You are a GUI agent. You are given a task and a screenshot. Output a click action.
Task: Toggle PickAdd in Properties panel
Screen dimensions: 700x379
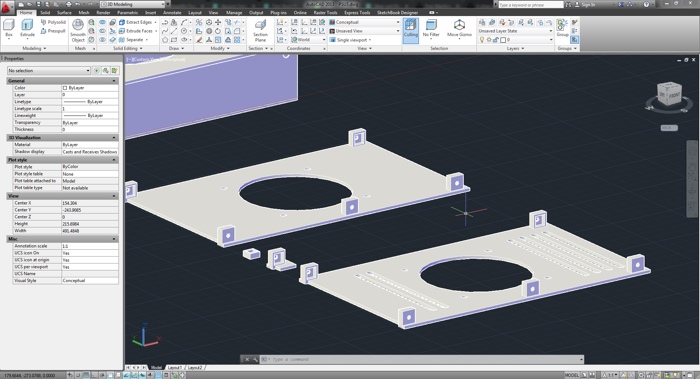96,71
